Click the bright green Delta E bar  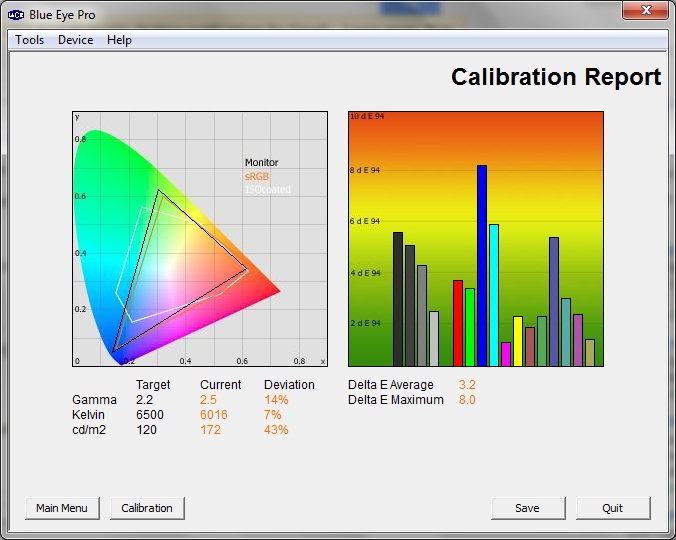[x=470, y=328]
